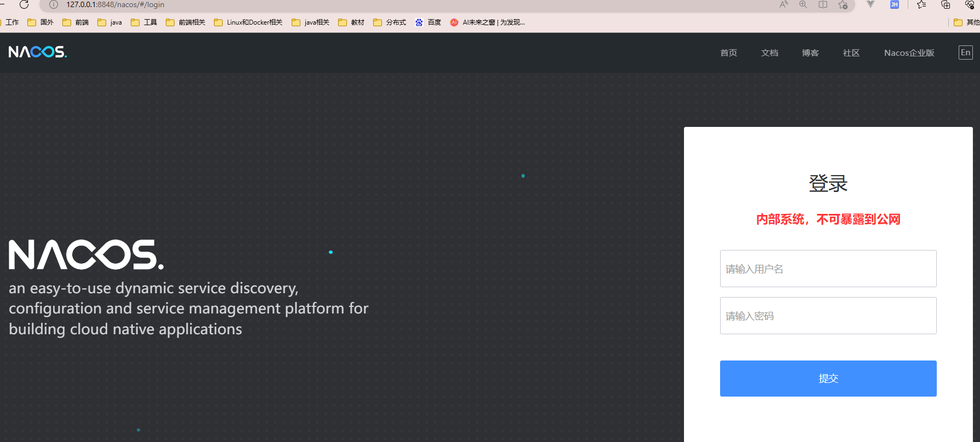Open the Collections icon

tap(946, 4)
